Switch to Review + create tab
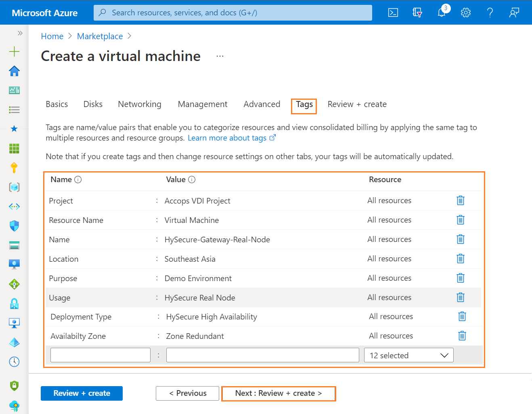This screenshot has width=532, height=414. 357,104
